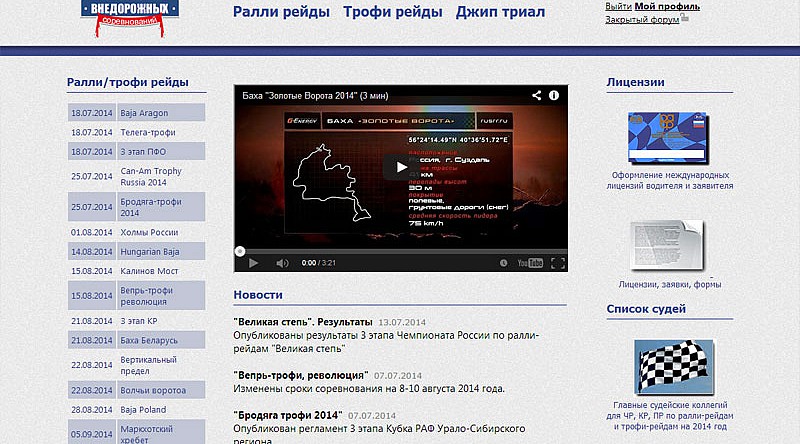800x444 pixels.
Task: Open the "Великая степь". Результаты news item
Action: click(x=303, y=322)
